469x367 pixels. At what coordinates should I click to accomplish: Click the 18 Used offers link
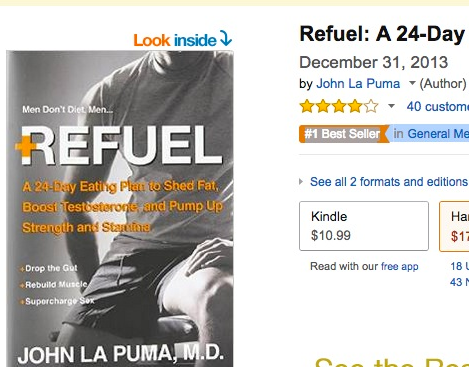[x=460, y=266]
